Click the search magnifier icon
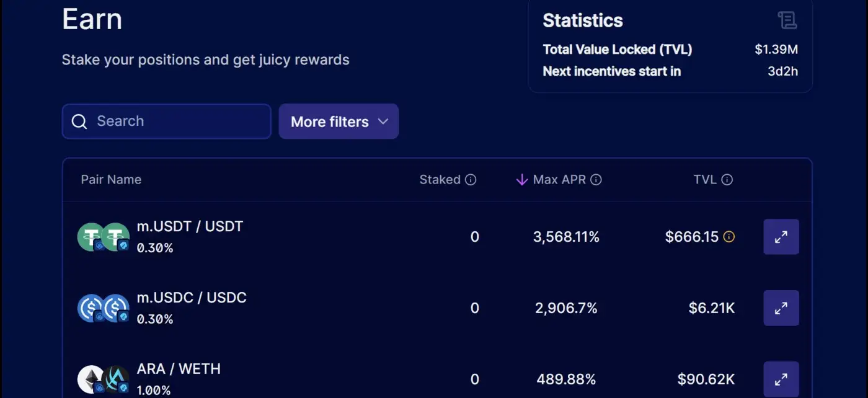 tap(79, 122)
